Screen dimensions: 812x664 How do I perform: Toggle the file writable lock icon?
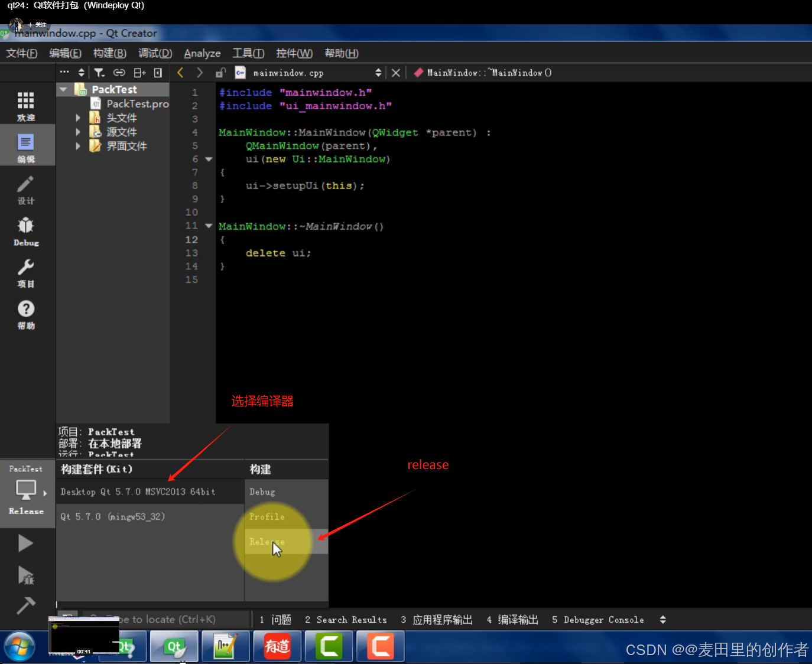[x=220, y=73]
